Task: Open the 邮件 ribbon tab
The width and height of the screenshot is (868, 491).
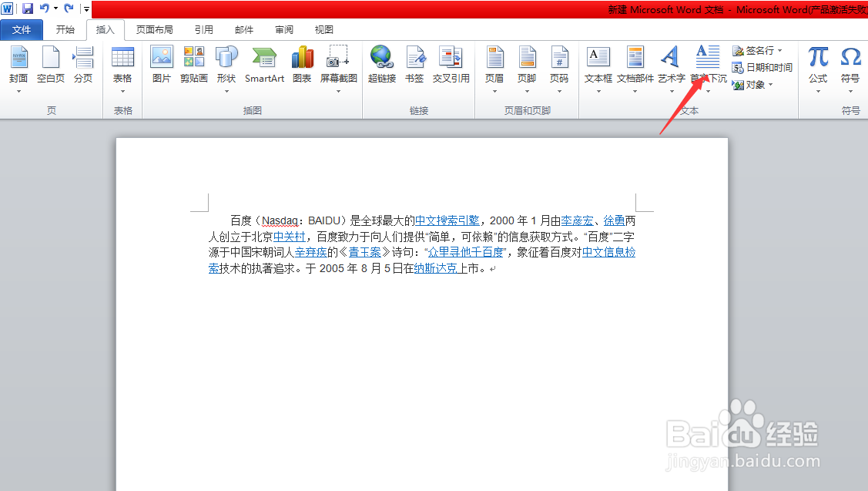Action: 243,29
